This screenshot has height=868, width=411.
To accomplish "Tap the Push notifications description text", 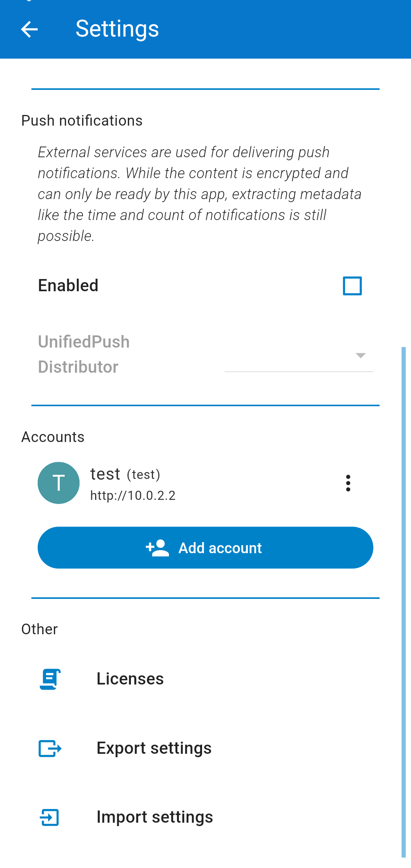I will click(x=199, y=194).
